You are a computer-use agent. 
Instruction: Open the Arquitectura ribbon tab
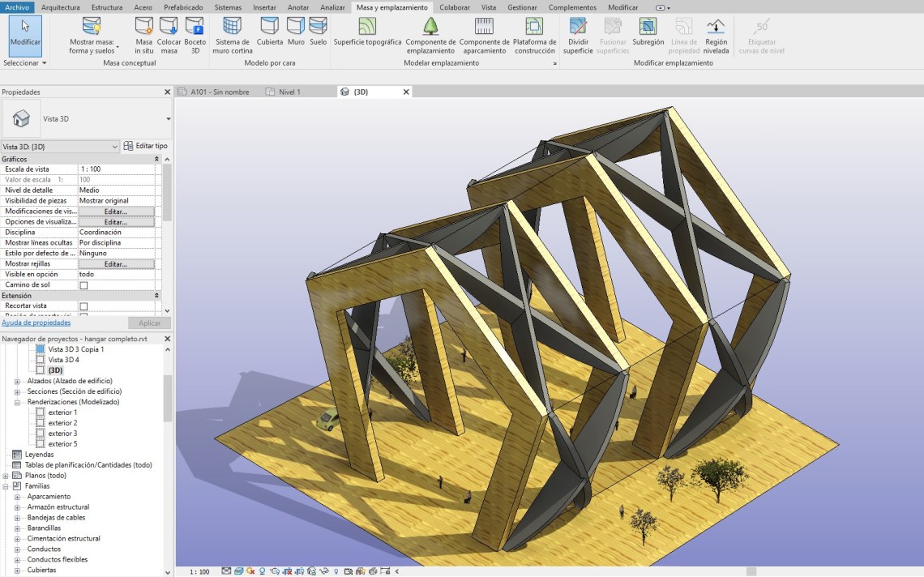coord(61,7)
